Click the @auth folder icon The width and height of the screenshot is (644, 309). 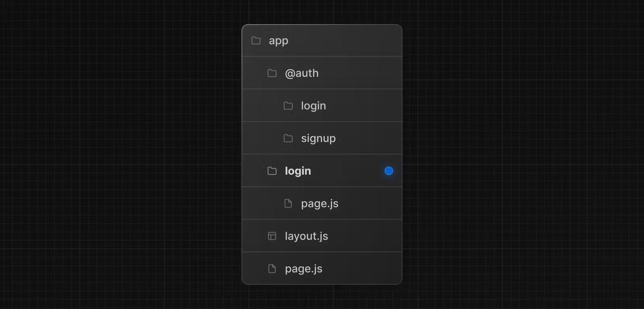pos(272,73)
